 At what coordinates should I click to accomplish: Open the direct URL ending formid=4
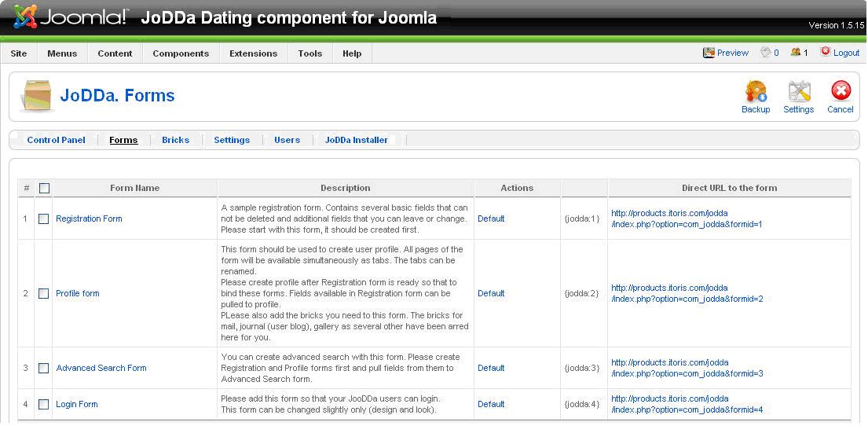click(x=687, y=405)
